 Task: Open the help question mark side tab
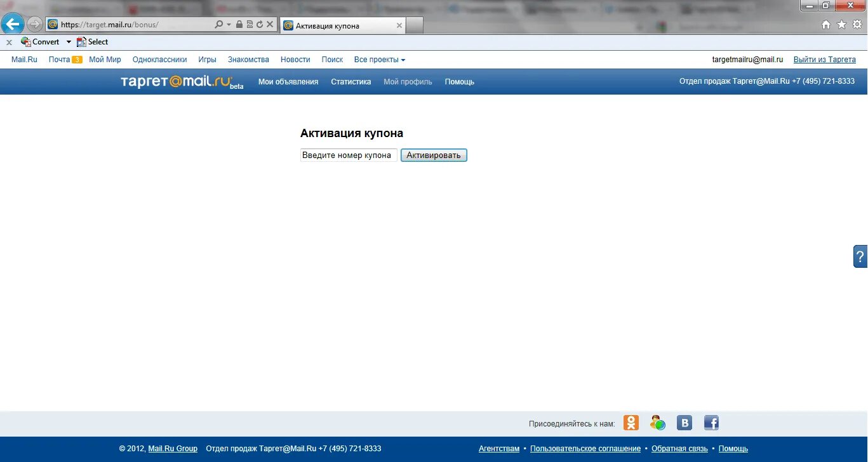tap(860, 256)
